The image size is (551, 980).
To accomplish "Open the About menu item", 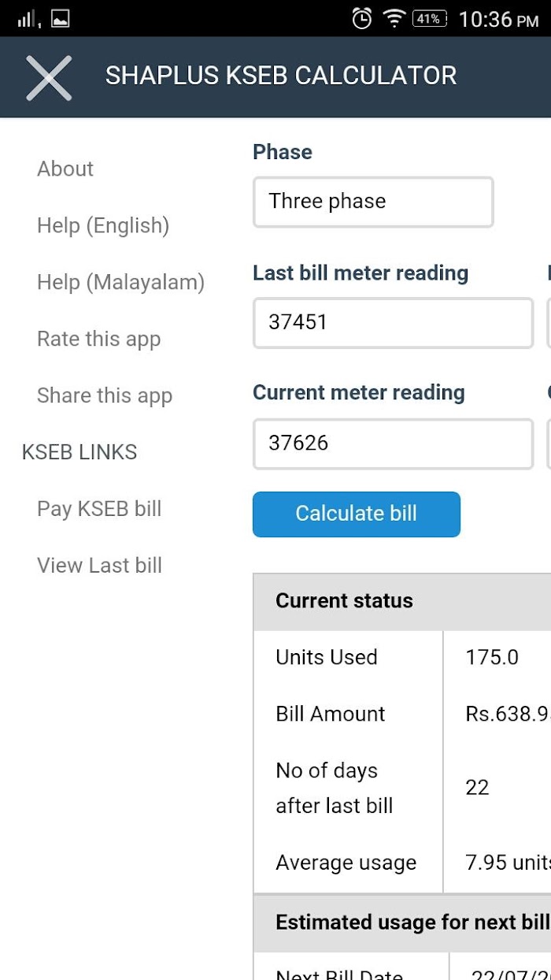I will click(x=65, y=169).
